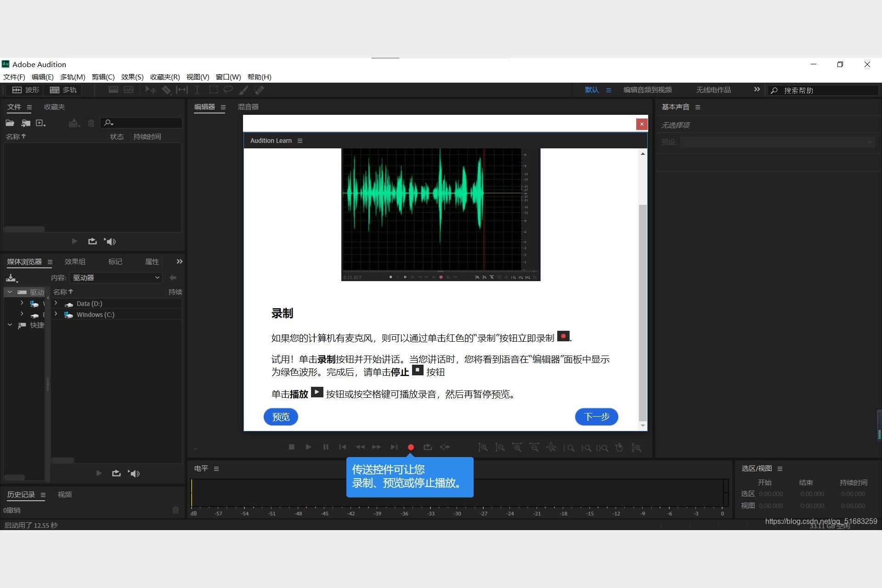Switch to 波形 Waveform view
The height and width of the screenshot is (588, 882).
(26, 90)
